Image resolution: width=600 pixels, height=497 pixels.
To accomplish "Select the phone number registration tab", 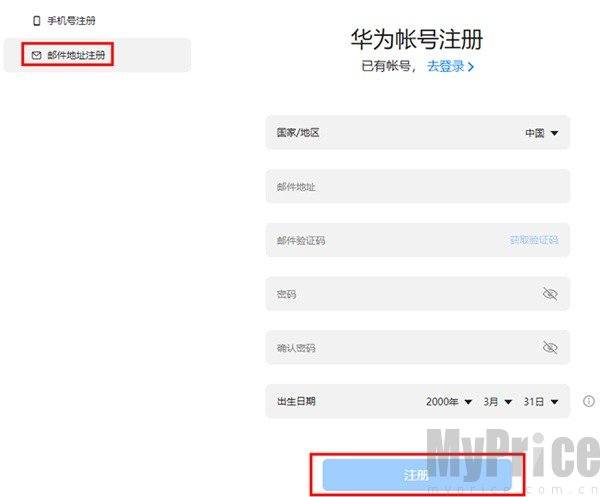I will (x=64, y=20).
